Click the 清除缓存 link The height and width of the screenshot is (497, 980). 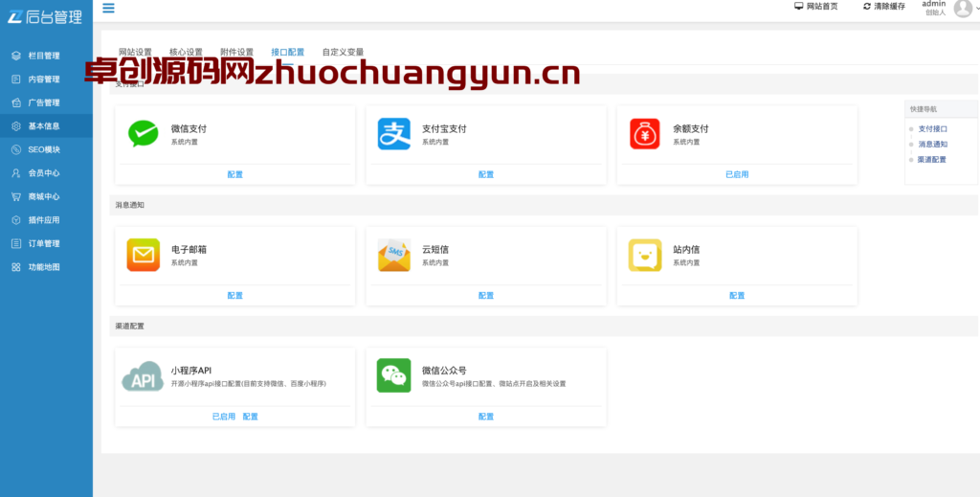pos(889,7)
